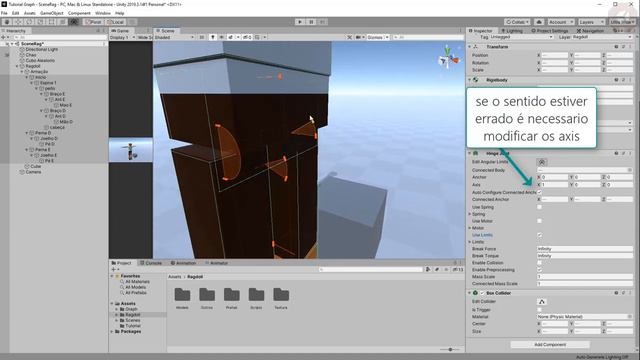
Task: Open the Textura folder in Assets
Action: [281, 298]
